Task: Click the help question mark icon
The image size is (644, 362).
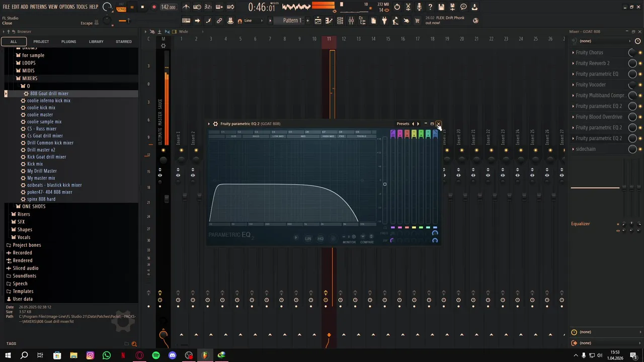Action: click(x=430, y=7)
